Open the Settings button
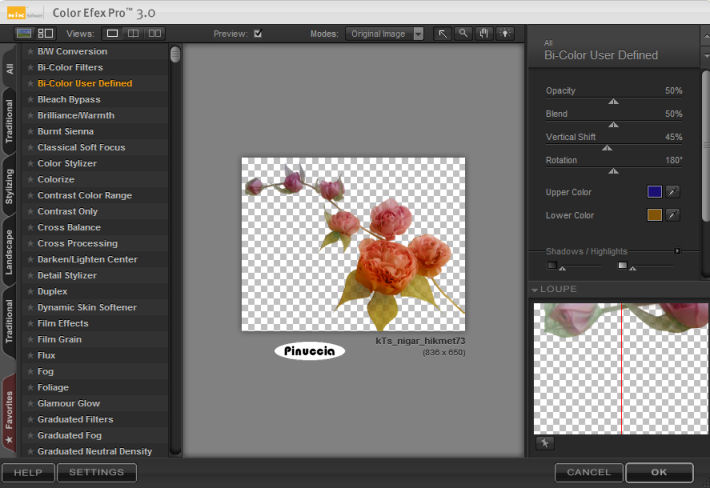710x488 pixels. pos(96,472)
